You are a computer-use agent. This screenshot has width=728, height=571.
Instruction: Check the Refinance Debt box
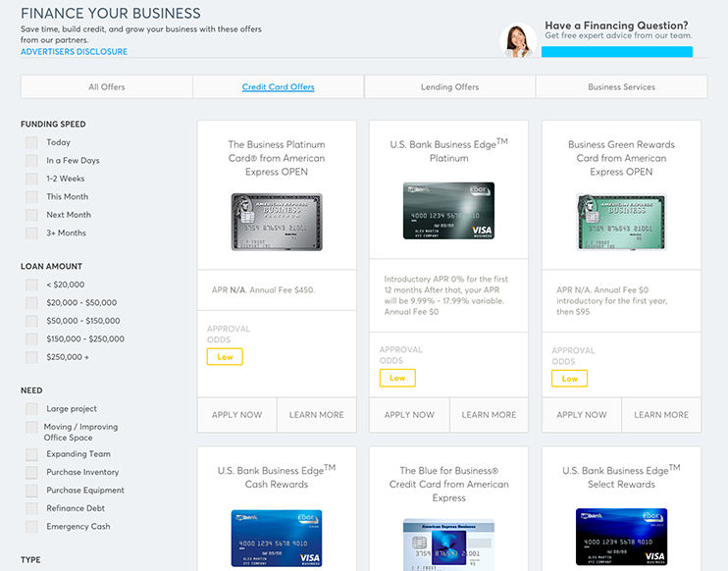pyautogui.click(x=31, y=508)
